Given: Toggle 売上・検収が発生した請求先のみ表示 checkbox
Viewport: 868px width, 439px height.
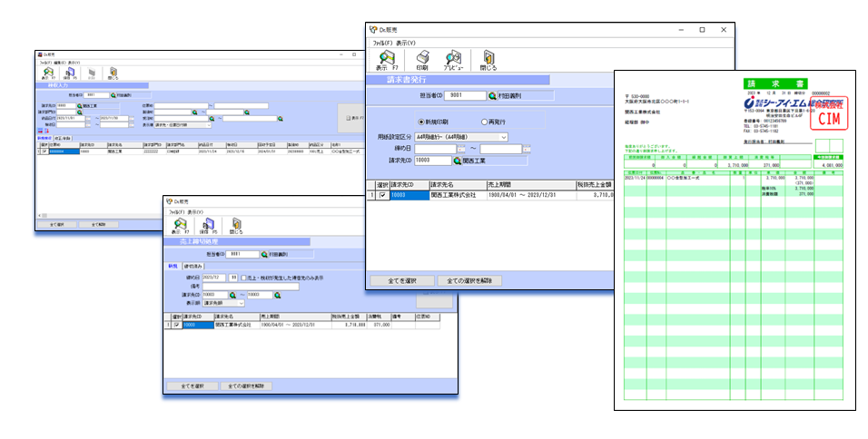Looking at the screenshot, I should click(x=243, y=278).
